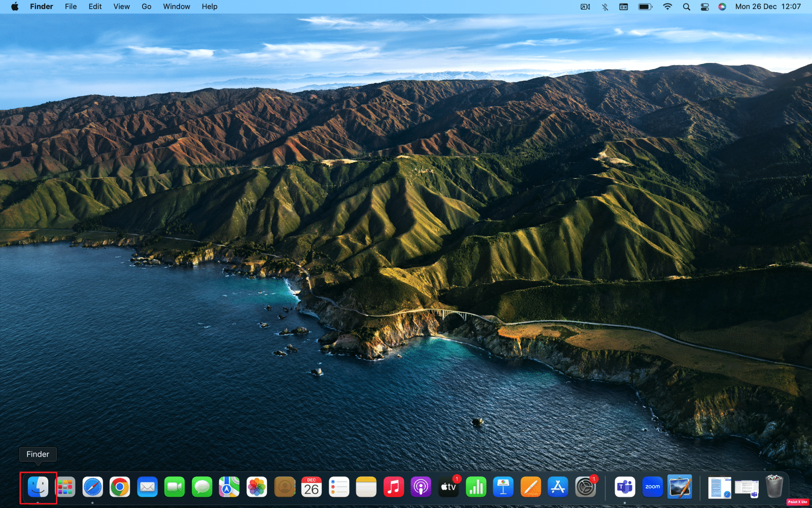Open Launchpad from the Dock
Screen dimensions: 812x508
click(x=65, y=487)
